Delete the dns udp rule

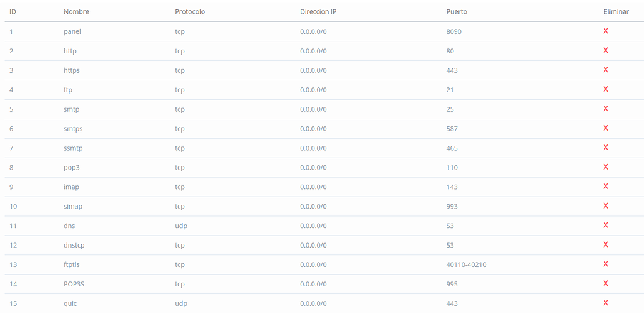point(606,226)
